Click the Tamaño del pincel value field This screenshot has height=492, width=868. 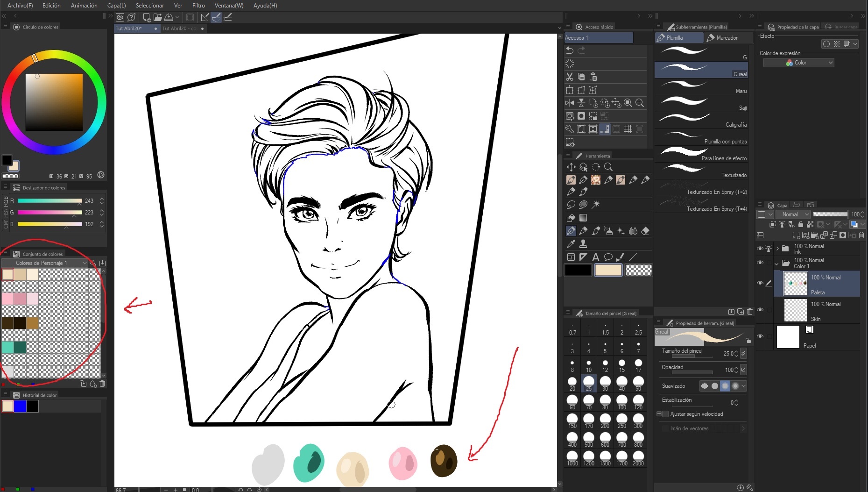[728, 354]
